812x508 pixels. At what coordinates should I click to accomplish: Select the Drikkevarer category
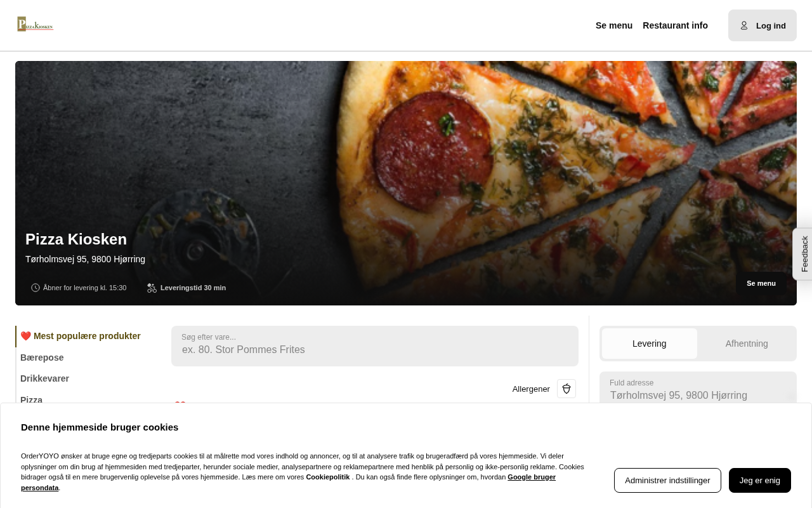(44, 378)
